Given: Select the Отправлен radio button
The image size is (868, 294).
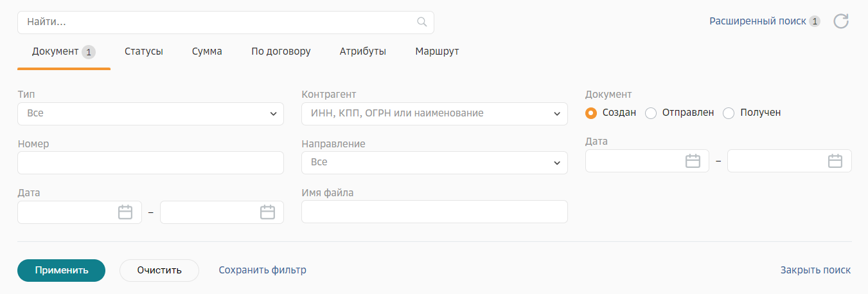Looking at the screenshot, I should (651, 113).
